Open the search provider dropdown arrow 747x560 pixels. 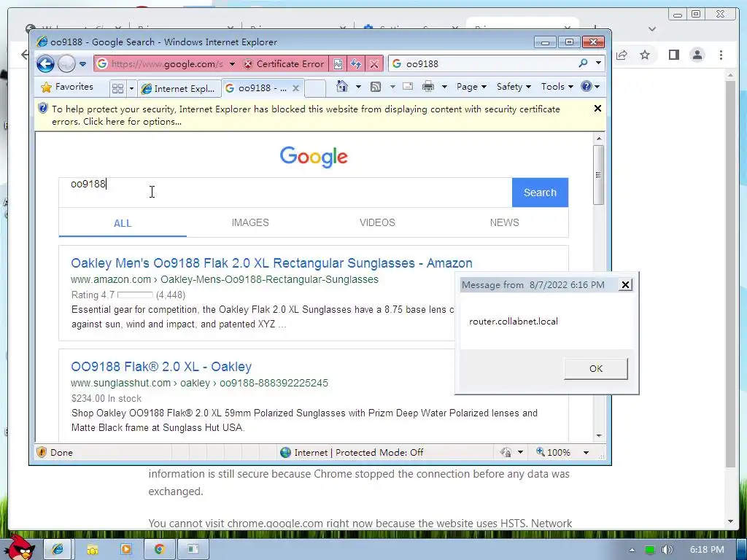tap(598, 63)
